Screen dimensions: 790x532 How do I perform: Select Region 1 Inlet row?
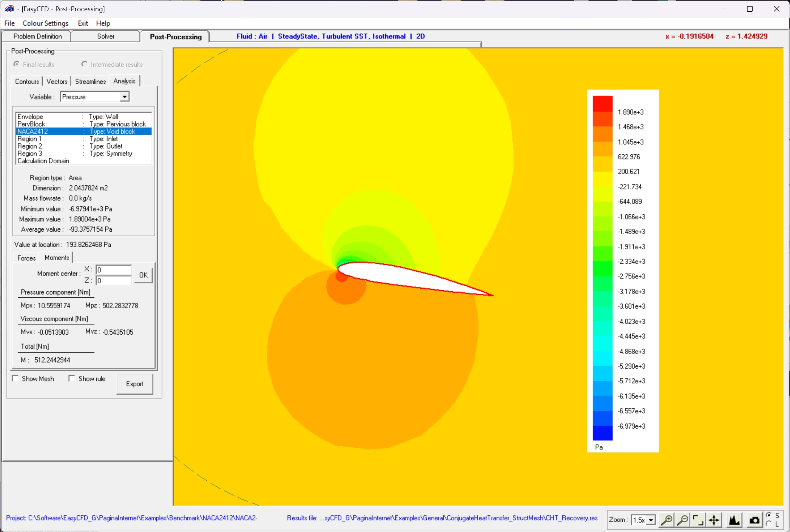[84, 139]
